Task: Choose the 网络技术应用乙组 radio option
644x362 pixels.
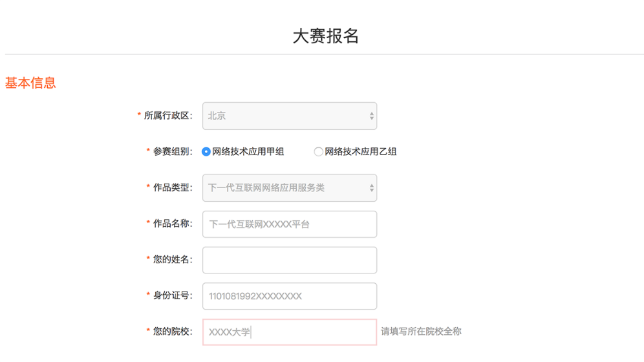Action: tap(318, 152)
